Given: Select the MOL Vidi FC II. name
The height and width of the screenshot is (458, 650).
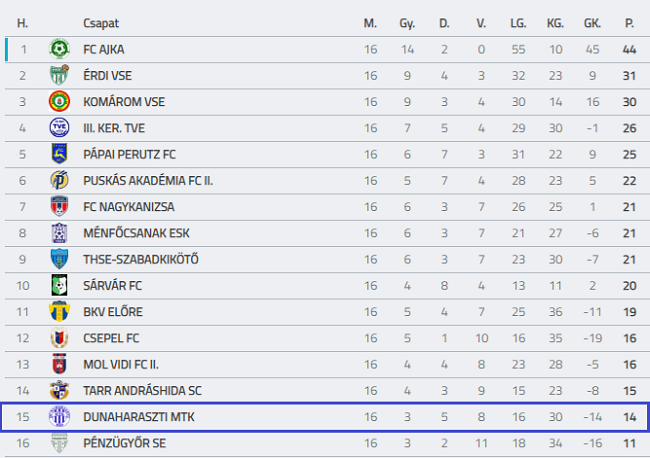Looking at the screenshot, I should [125, 364].
